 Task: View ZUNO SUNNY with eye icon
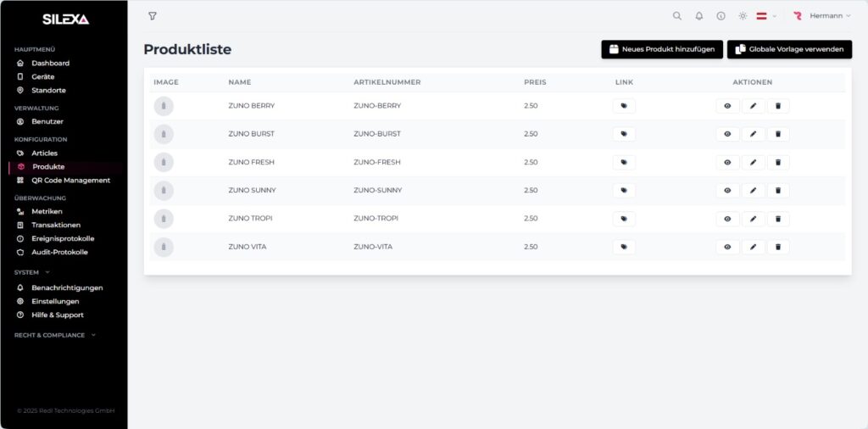click(727, 191)
